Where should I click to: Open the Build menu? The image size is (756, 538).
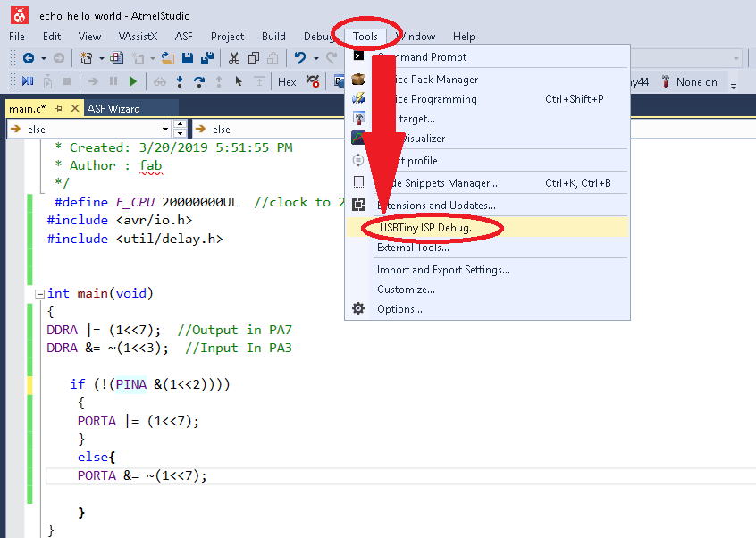pos(273,37)
